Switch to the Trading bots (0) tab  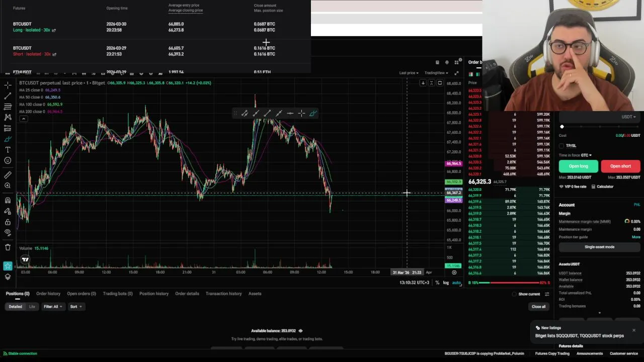[118, 294]
